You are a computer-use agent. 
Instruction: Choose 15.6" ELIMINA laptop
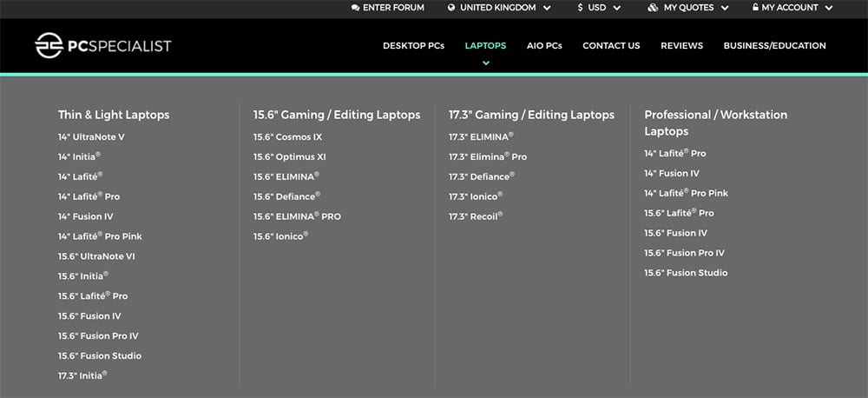coord(286,176)
